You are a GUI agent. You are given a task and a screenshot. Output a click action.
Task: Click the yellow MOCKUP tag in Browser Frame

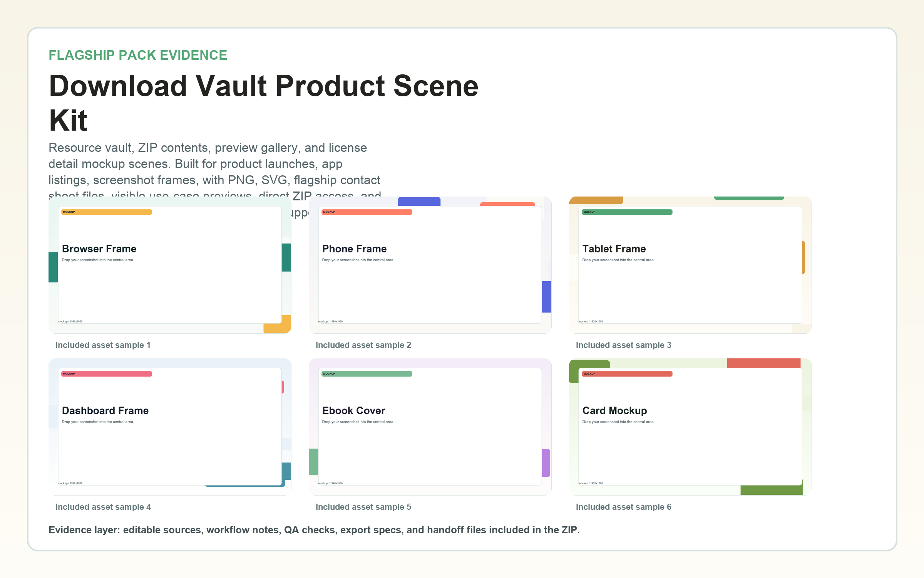click(107, 212)
